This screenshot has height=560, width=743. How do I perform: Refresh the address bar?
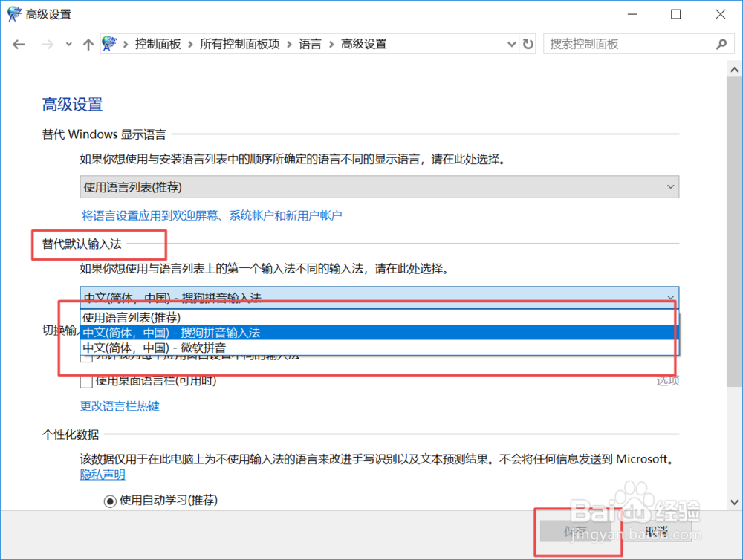pos(528,44)
